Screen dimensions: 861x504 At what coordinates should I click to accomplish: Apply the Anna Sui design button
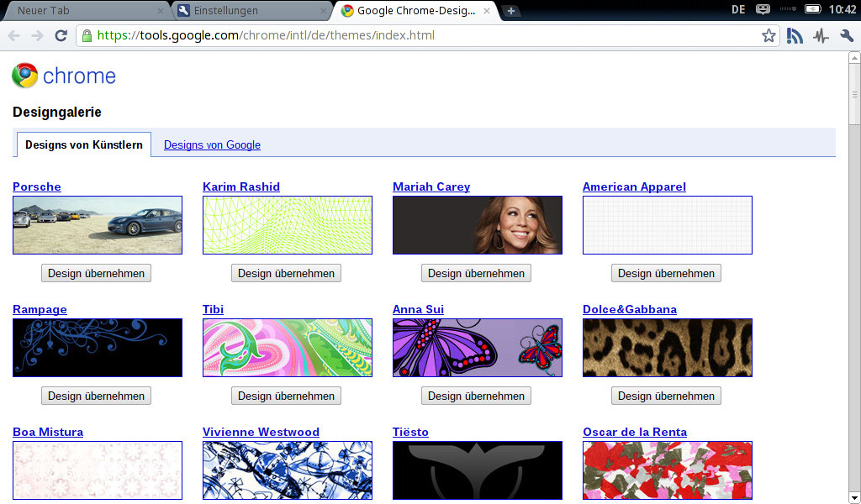(x=476, y=396)
